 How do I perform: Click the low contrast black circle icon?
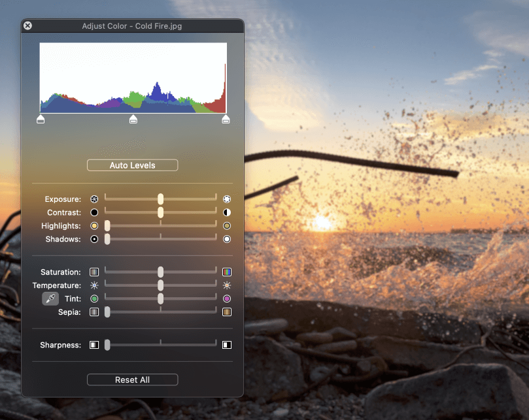coord(94,212)
